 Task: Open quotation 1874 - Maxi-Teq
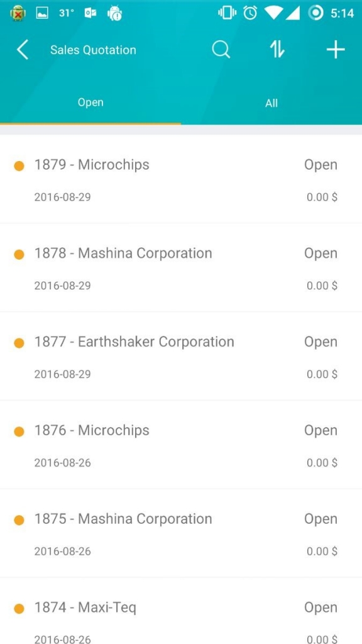pyautogui.click(x=181, y=611)
